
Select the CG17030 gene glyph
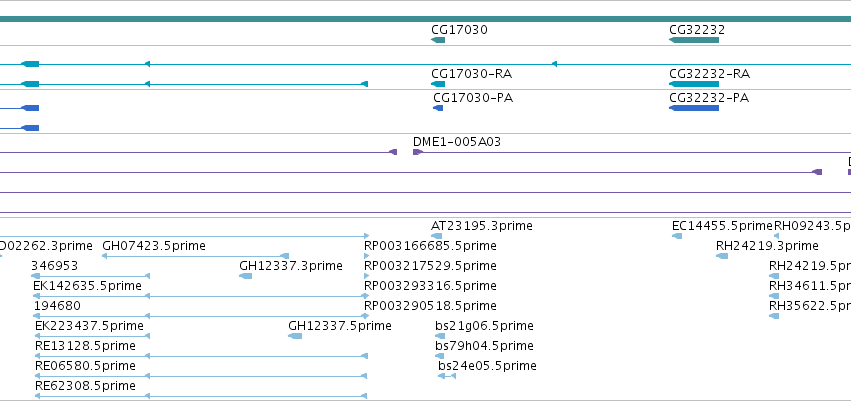point(438,40)
